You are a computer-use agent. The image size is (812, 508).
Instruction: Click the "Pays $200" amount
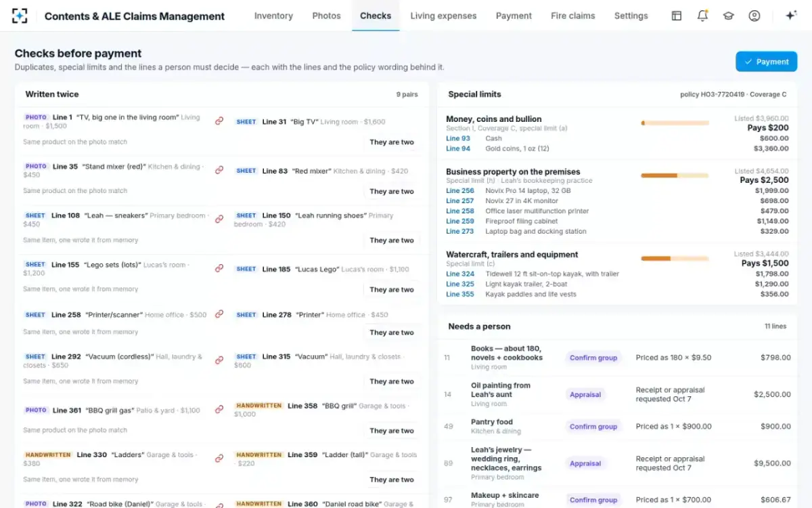pos(769,127)
